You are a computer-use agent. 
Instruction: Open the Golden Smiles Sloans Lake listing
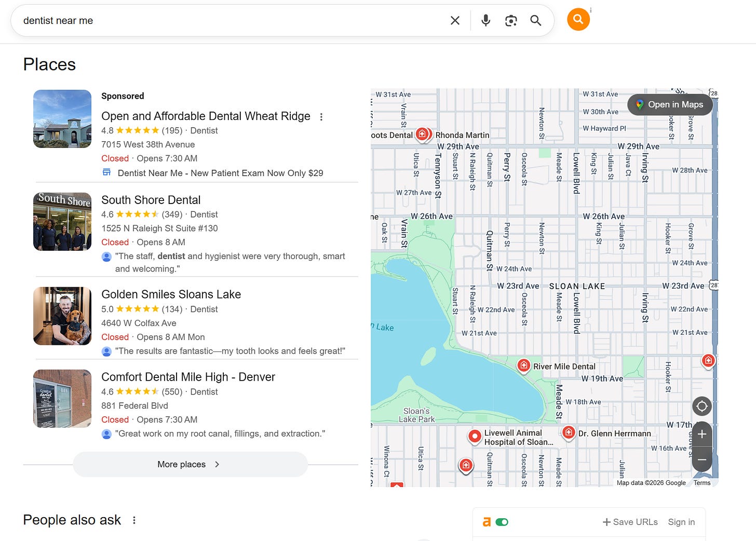click(x=171, y=294)
